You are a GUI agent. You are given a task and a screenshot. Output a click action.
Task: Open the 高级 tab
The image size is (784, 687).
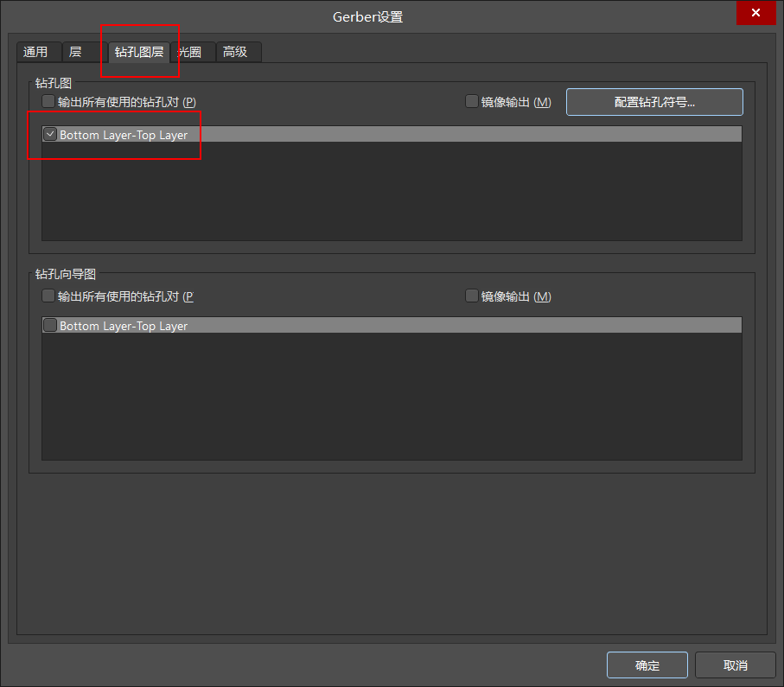tap(239, 52)
